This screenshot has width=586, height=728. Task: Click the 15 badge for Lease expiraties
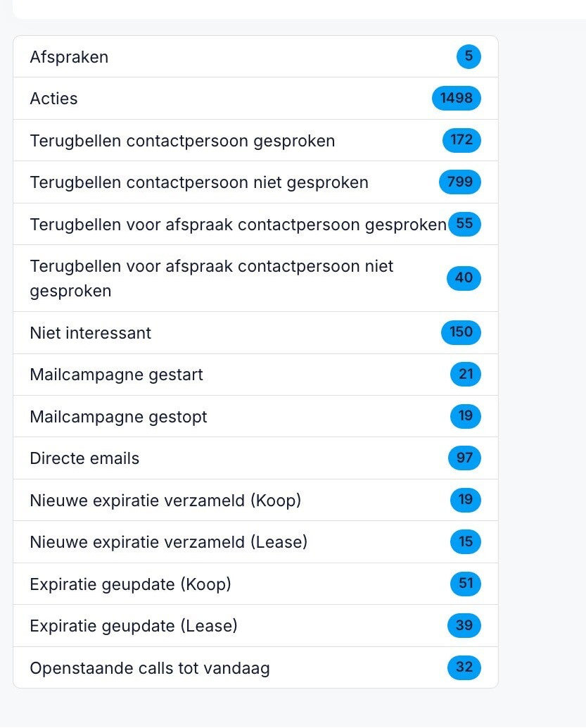click(x=465, y=541)
